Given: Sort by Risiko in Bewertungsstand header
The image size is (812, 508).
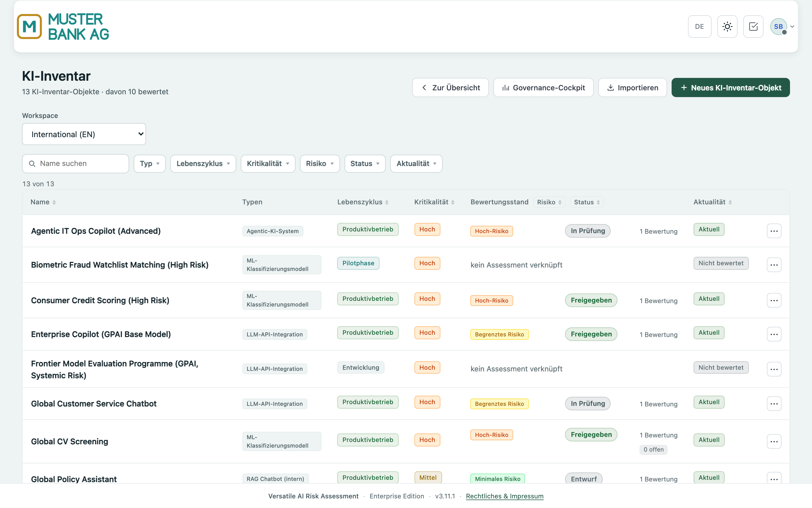Looking at the screenshot, I should [x=549, y=202].
